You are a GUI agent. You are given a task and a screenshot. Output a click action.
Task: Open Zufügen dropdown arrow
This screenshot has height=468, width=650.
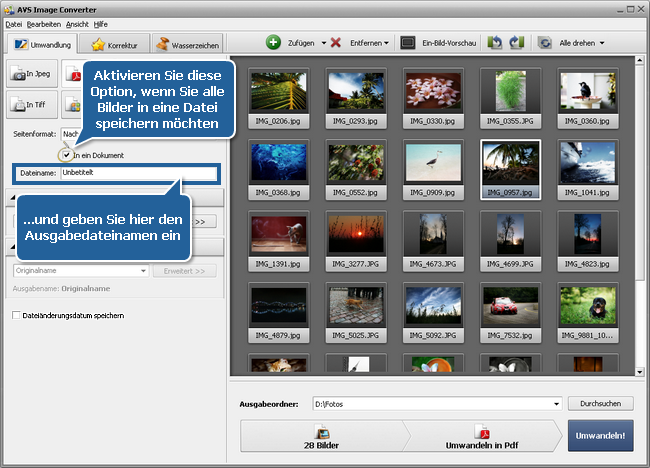pyautogui.click(x=324, y=43)
